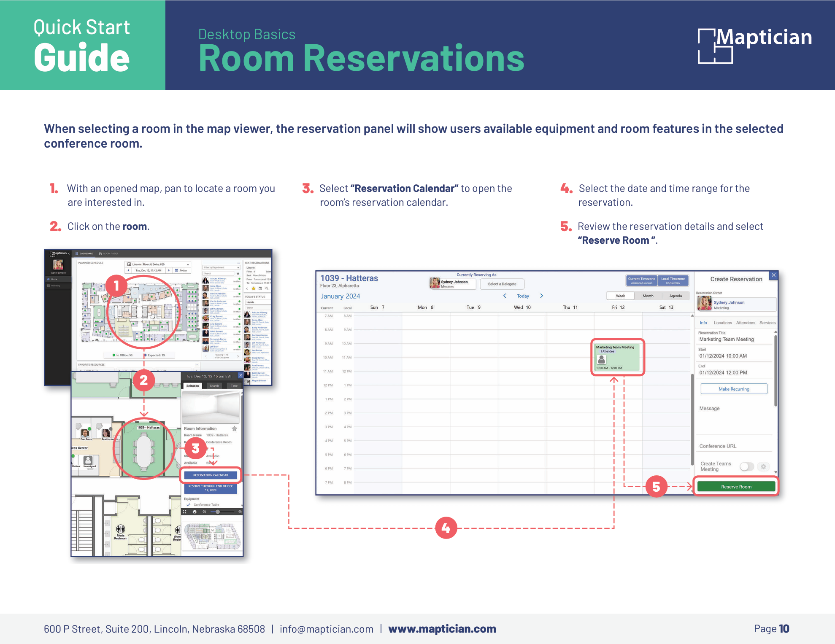Click the print icon in map toolbar
The image size is (835, 644).
[x=195, y=512]
